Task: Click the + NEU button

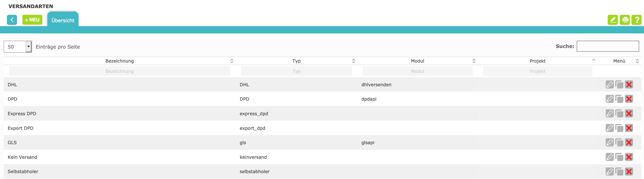Action: [x=32, y=20]
